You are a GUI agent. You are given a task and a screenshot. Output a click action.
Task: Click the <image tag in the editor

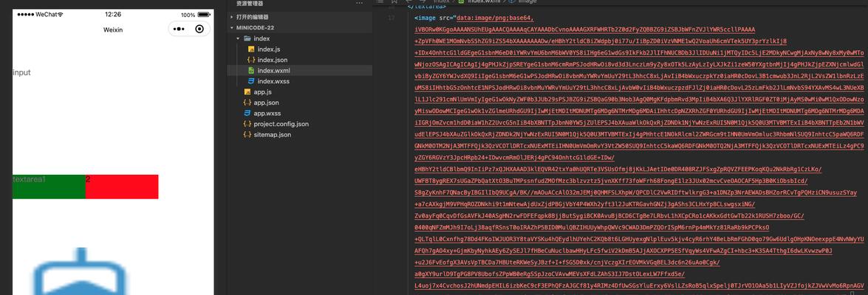pyautogui.click(x=424, y=18)
